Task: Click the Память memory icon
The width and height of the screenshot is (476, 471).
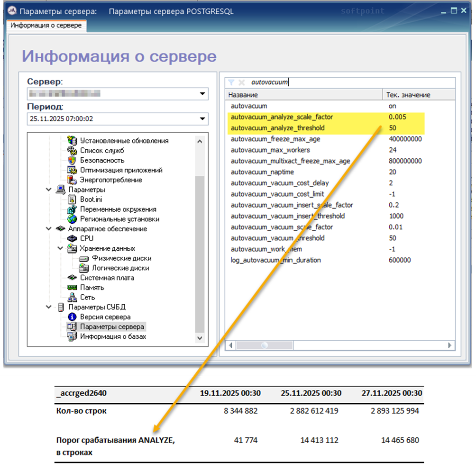Action: [x=72, y=288]
